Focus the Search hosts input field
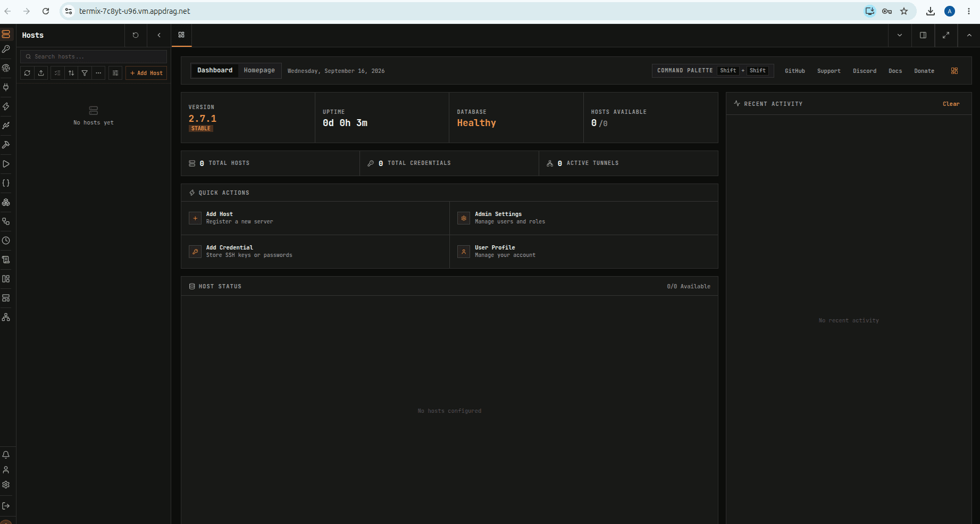980x524 pixels. [94, 56]
